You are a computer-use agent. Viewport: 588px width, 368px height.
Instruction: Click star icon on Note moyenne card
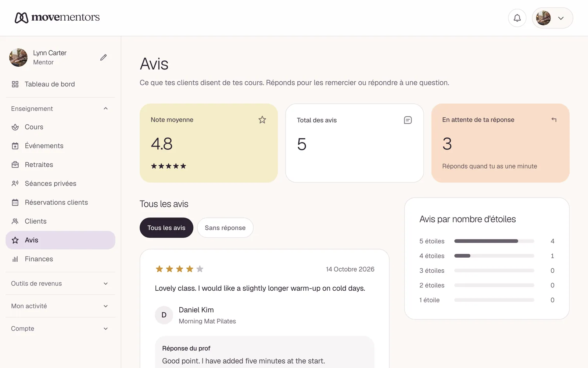pos(262,120)
